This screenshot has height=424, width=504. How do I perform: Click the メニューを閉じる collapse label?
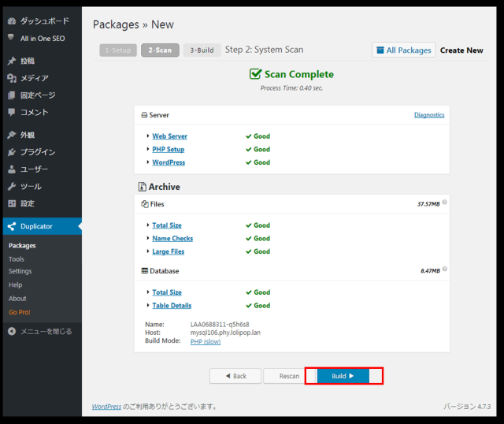coord(46,331)
